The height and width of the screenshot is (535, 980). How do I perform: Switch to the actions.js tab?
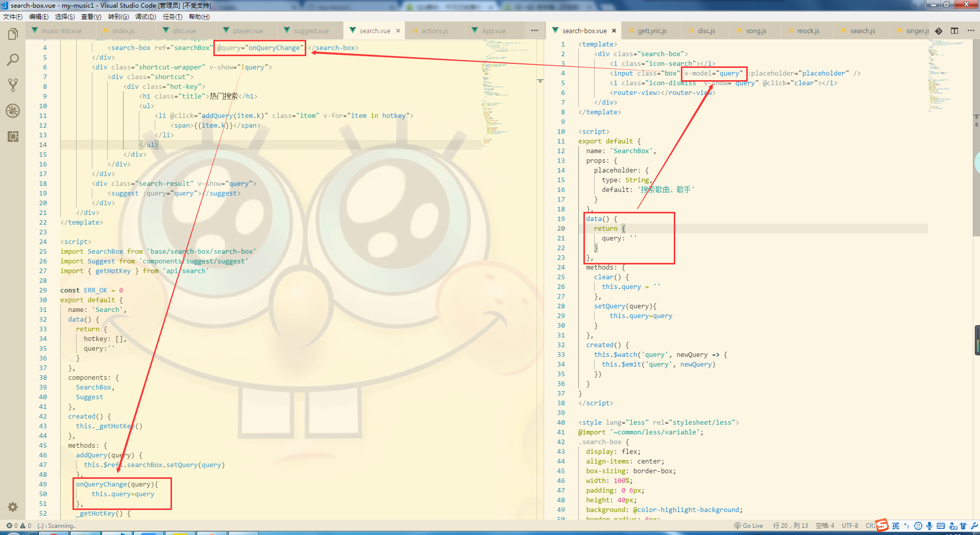(x=434, y=31)
